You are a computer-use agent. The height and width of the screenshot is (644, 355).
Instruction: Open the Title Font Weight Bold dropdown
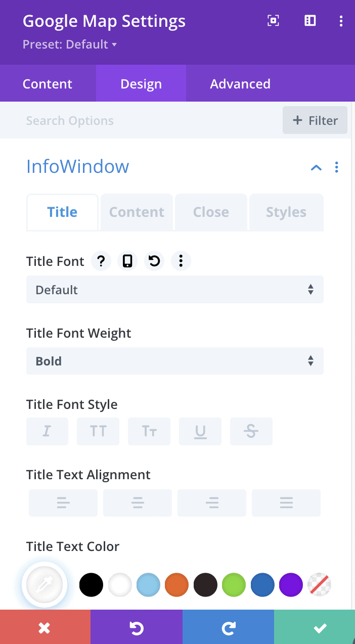coord(175,361)
